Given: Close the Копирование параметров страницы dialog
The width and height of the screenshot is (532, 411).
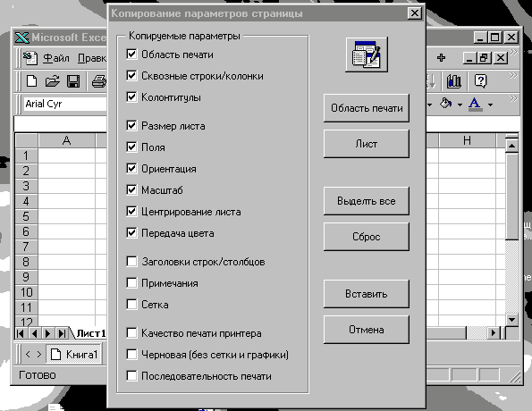Looking at the screenshot, I should 415,13.
